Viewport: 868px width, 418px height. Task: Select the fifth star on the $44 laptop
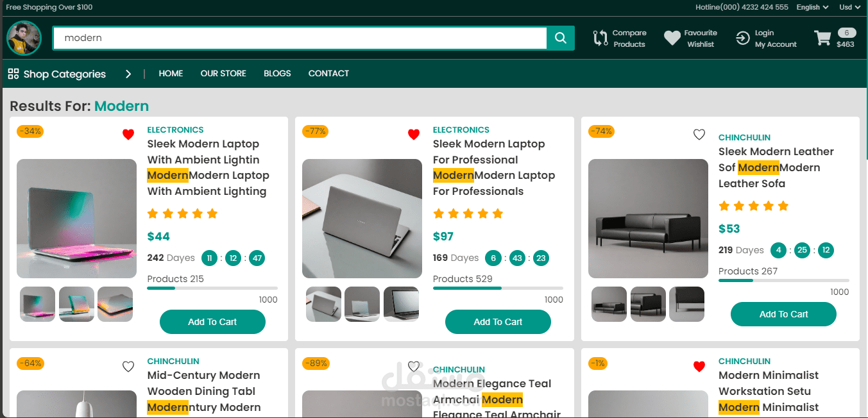[212, 213]
